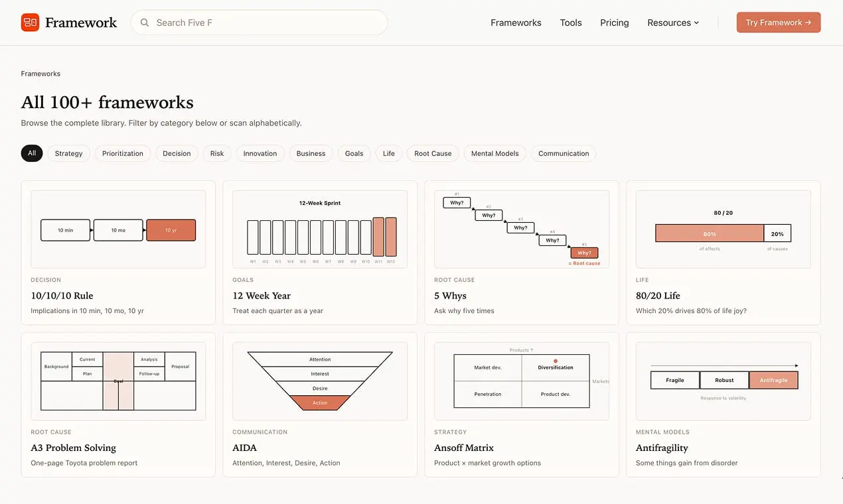Open the 5 Whys staircase diagram thumbnail
This screenshot has width=843, height=504.
tap(522, 229)
